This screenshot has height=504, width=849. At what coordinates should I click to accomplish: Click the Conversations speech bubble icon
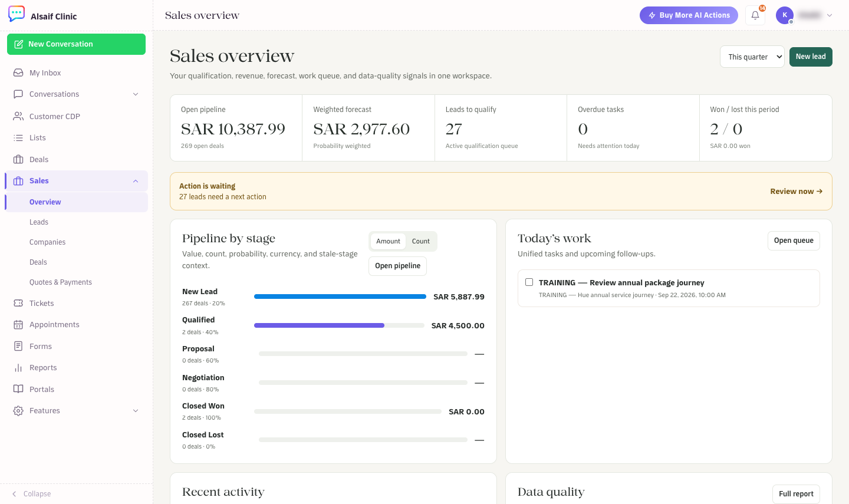pyautogui.click(x=18, y=94)
